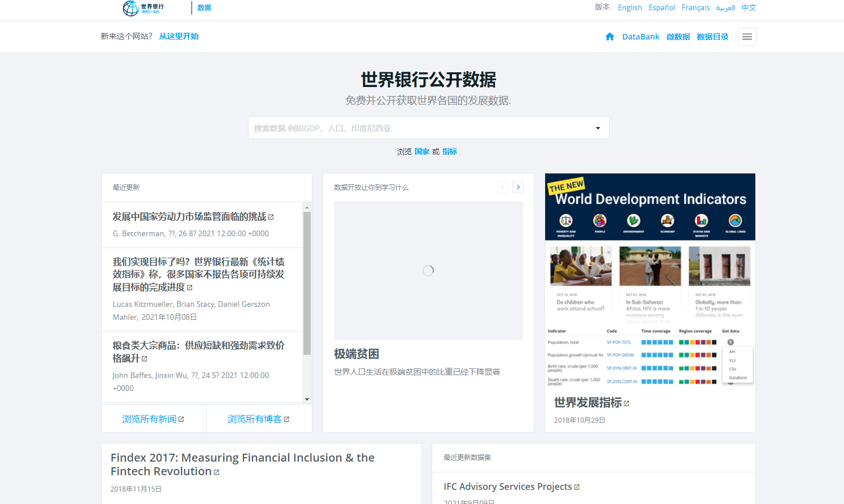Viewport: 844px width, 504px height.
Task: Open 微数据 in the navigation
Action: point(678,37)
